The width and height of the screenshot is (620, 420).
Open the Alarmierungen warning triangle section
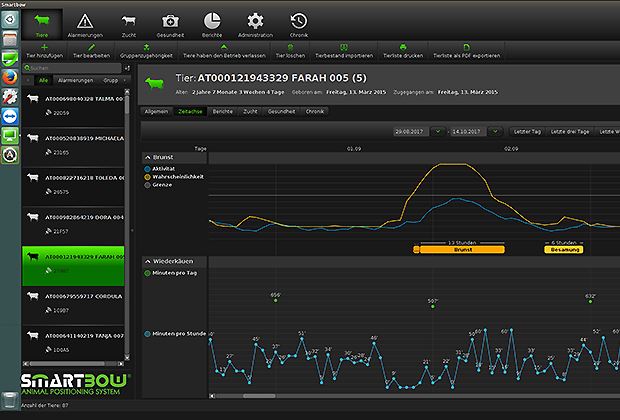pos(85,25)
